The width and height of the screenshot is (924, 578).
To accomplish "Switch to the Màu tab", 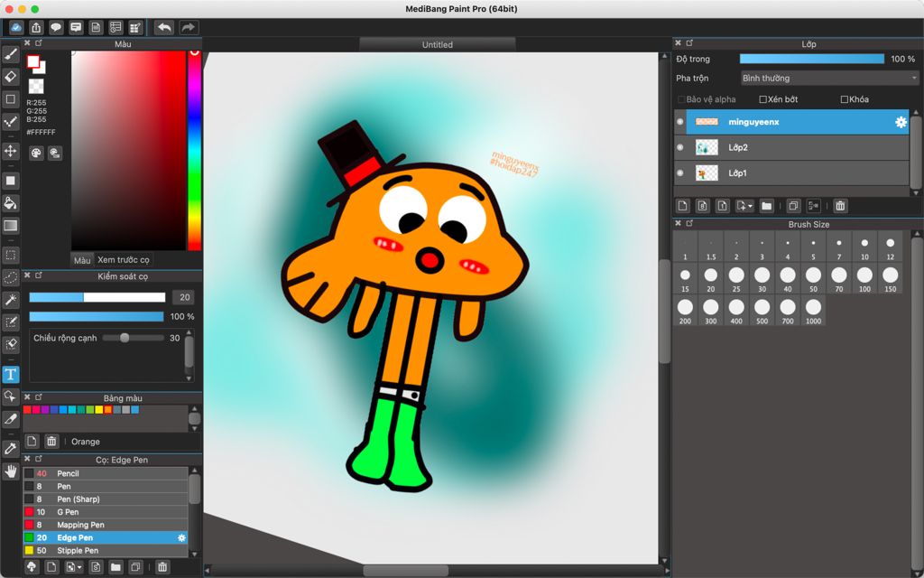I will coord(82,260).
